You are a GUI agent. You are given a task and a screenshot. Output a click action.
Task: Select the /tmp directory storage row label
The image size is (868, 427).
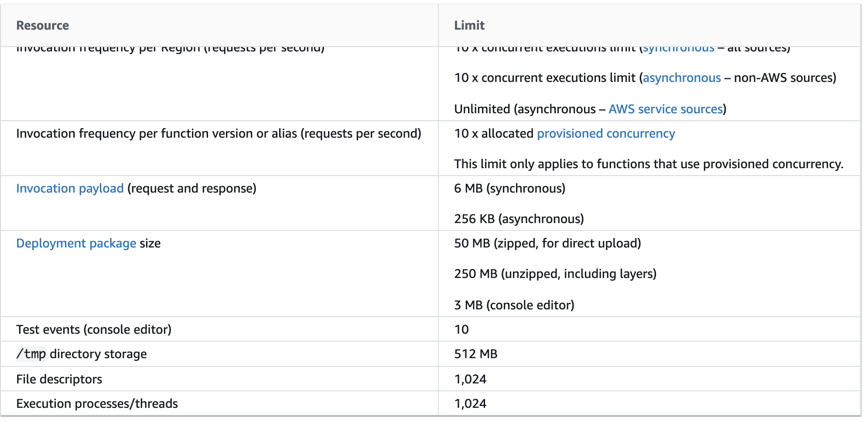pyautogui.click(x=82, y=354)
